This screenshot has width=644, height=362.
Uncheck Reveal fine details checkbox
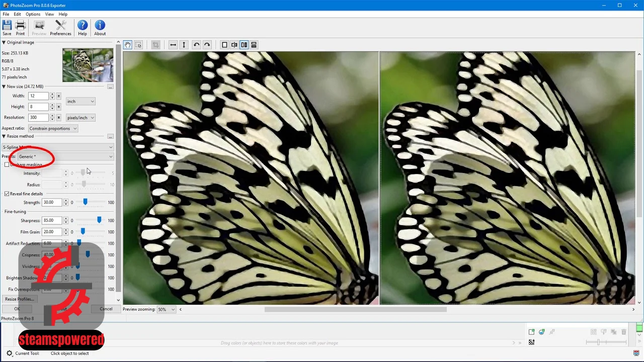click(x=7, y=194)
